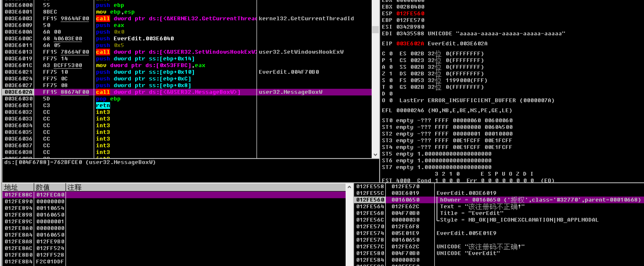Select dump row 012FE89C value 00000001
Image resolution: width=644 pixels, height=266 pixels.
click(x=50, y=221)
